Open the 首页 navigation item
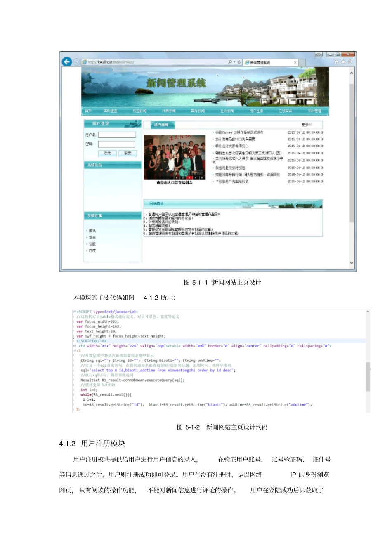 point(88,111)
